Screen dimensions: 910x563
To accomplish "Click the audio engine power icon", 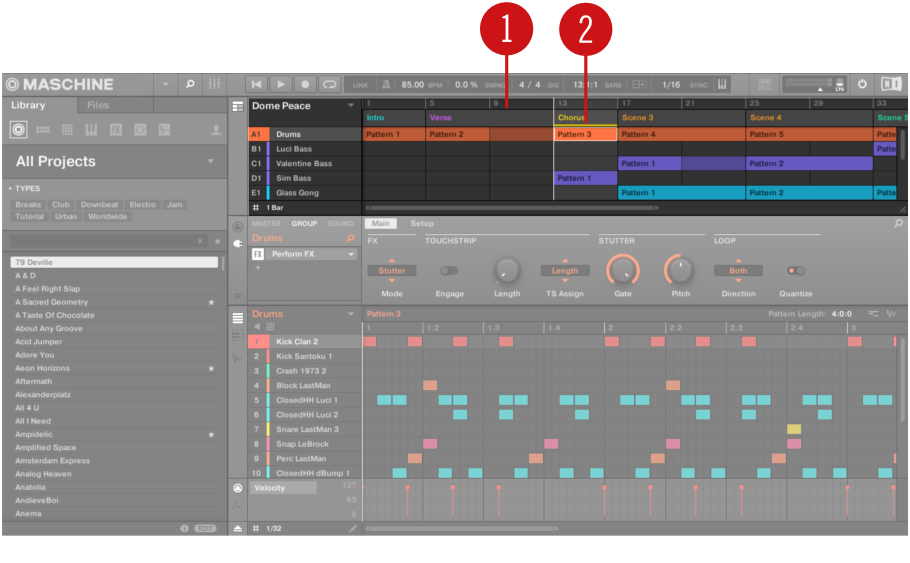I will 862,85.
